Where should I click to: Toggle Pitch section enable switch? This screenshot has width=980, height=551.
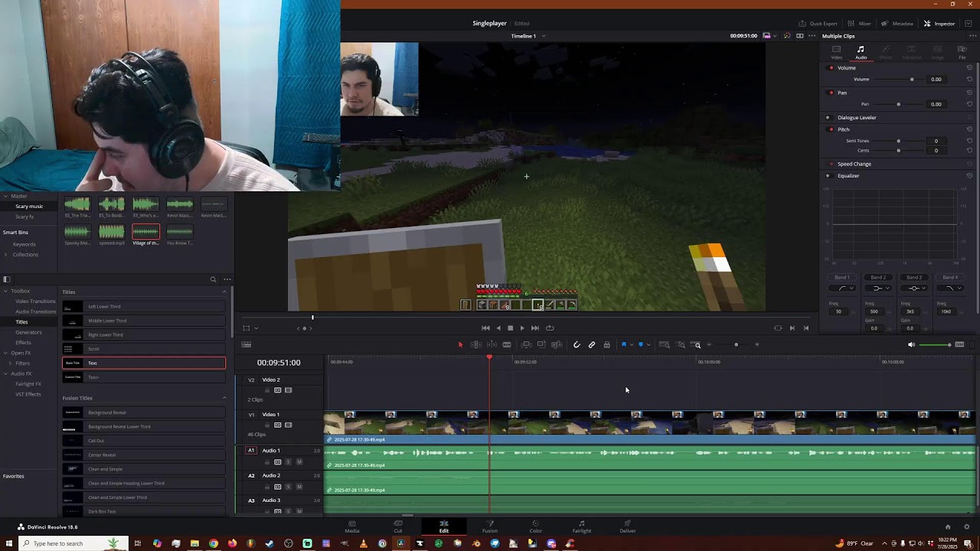tap(831, 129)
